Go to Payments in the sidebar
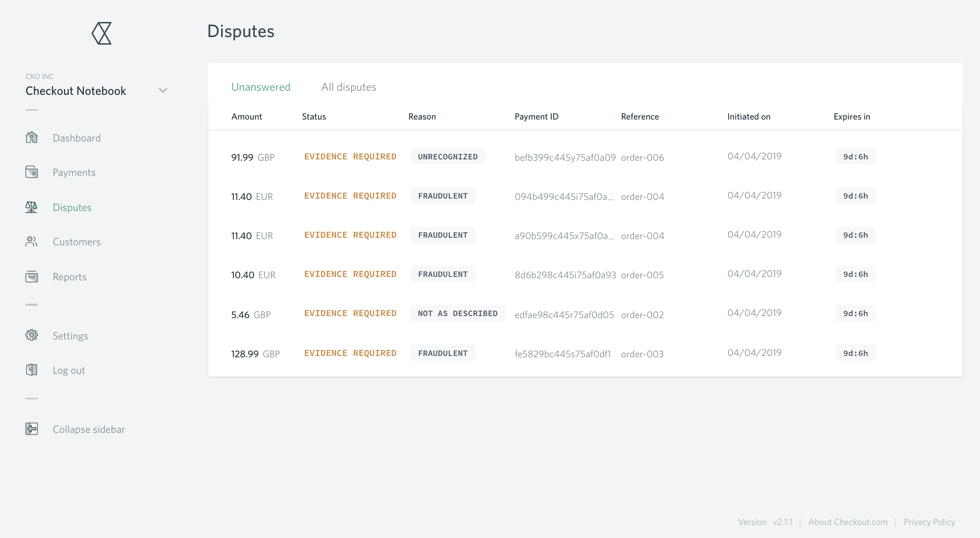 click(x=74, y=172)
